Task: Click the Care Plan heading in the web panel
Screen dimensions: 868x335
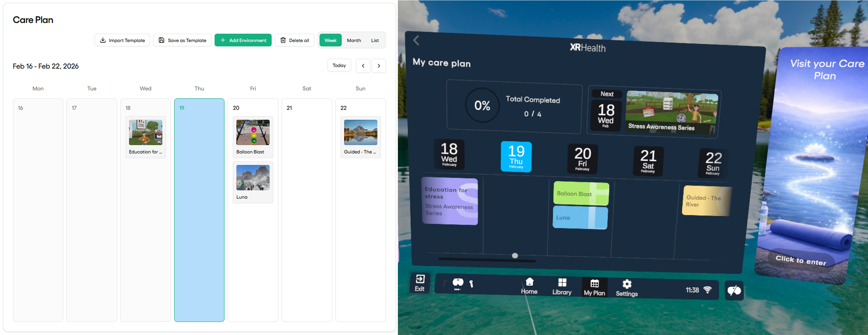Action: (x=33, y=20)
